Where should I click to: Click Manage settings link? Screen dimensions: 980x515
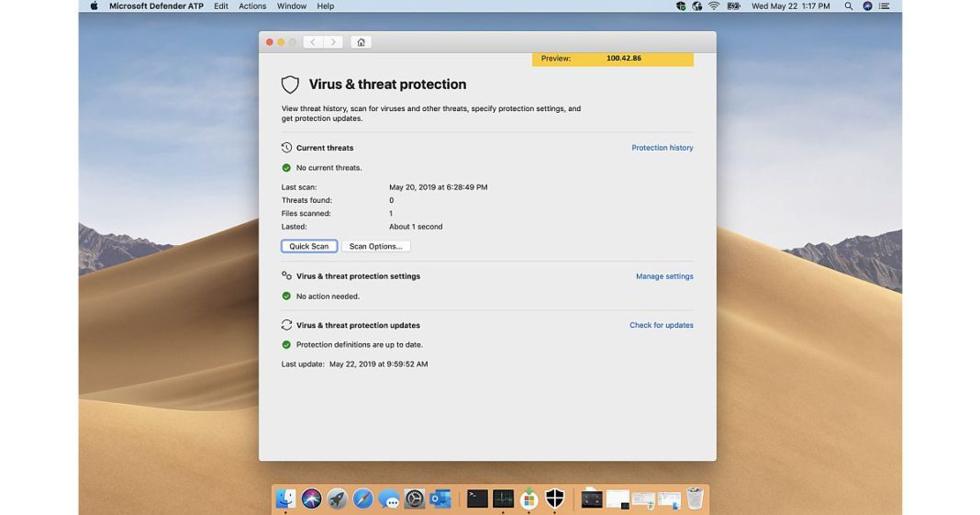[664, 276]
